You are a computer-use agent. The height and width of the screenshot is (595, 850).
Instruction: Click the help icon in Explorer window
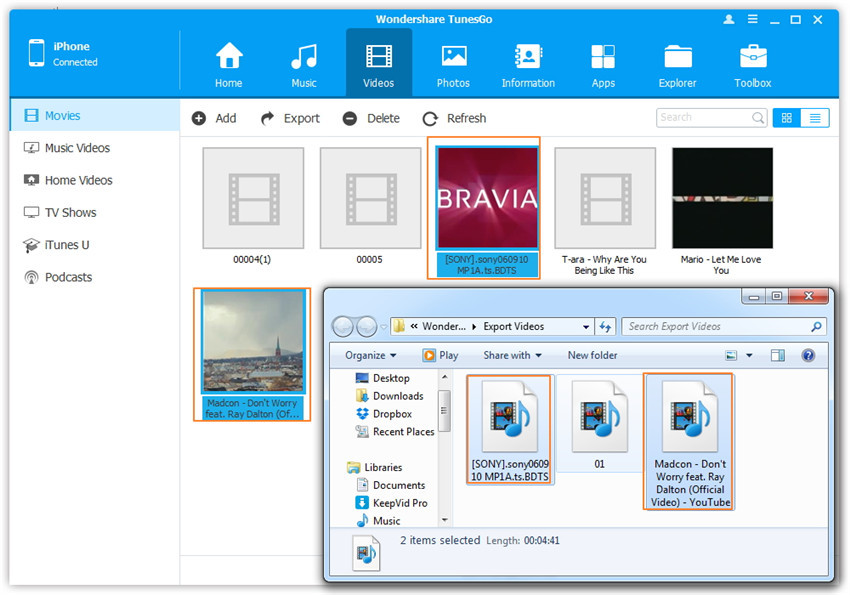click(x=808, y=355)
